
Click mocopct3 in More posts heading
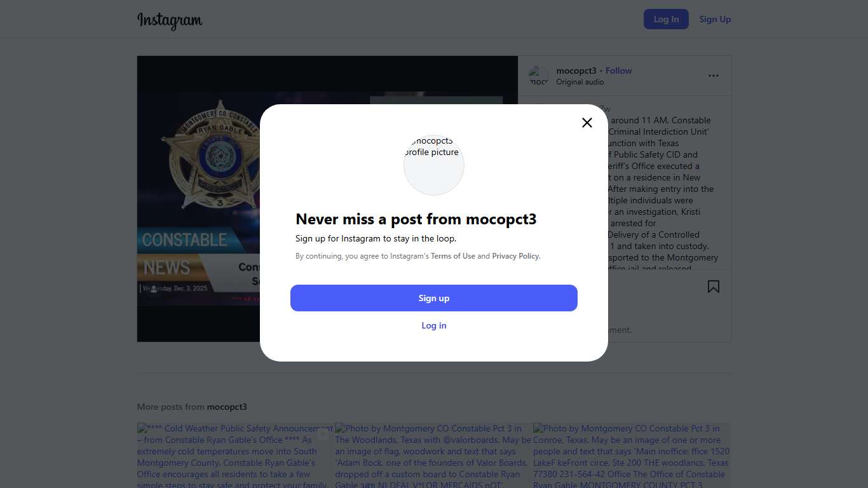pyautogui.click(x=227, y=407)
